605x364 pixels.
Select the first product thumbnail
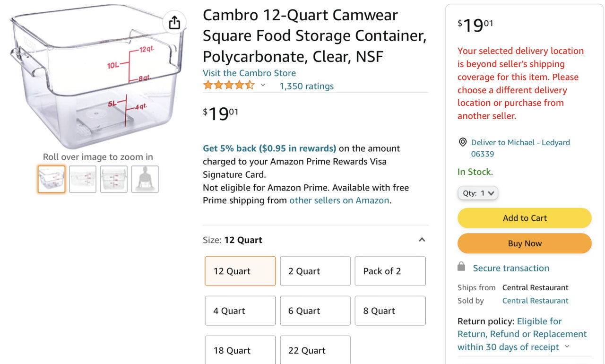[x=52, y=179]
